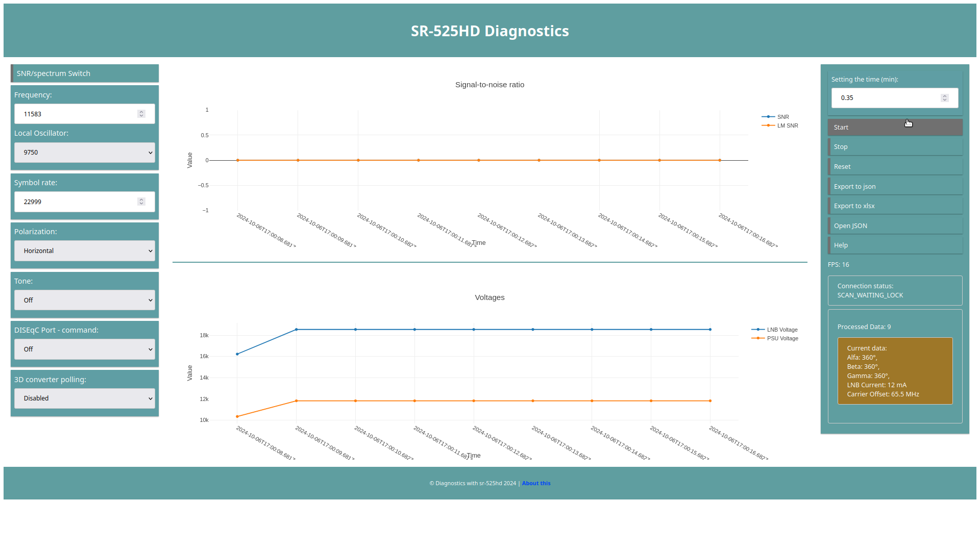Open the Local Oscillator dropdown
Viewport: 980px width, 551px height.
tap(85, 153)
